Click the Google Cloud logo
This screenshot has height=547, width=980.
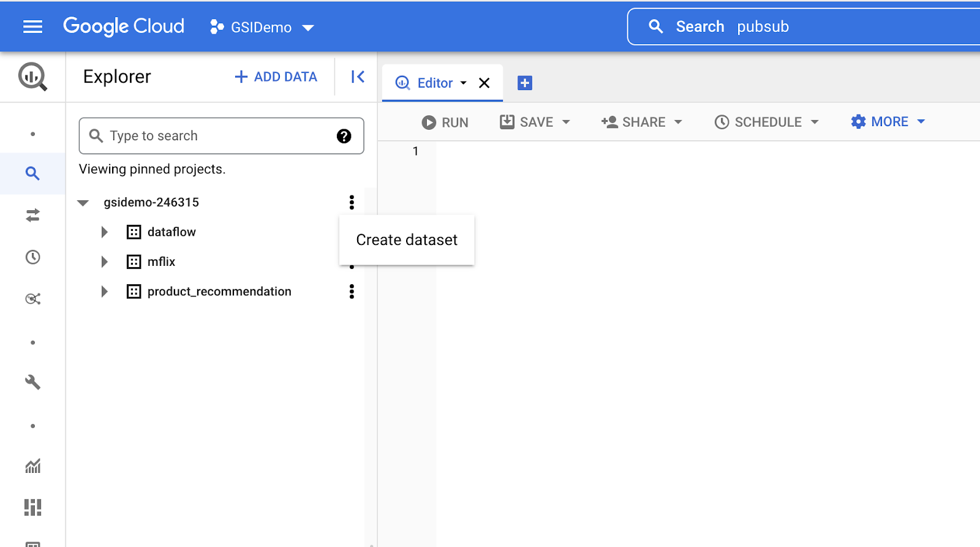point(124,26)
